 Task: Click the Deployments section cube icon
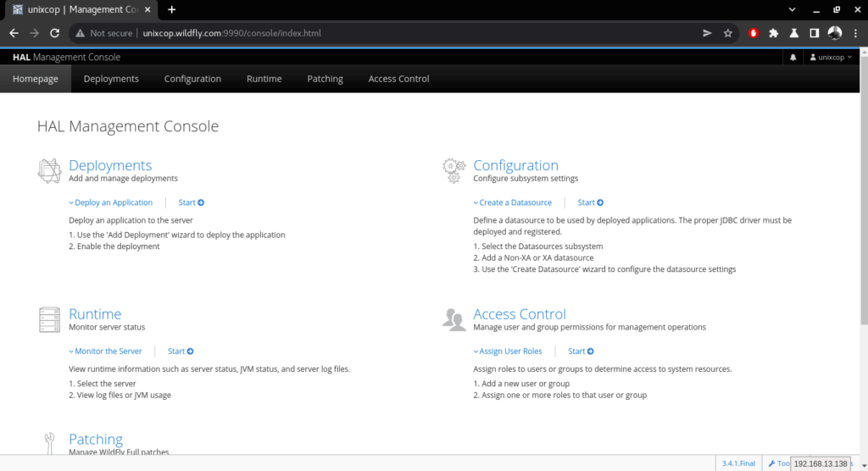[49, 170]
